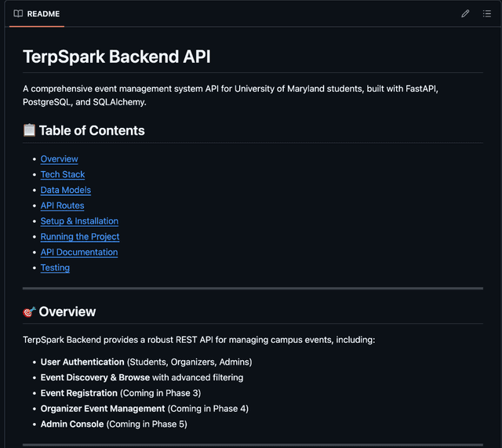The image size is (502, 448).
Task: Click Running the Project link
Action: [x=80, y=236]
